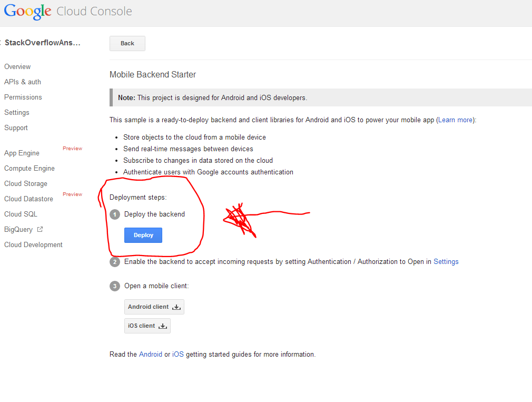Click the BigQuery external link icon

click(40, 229)
